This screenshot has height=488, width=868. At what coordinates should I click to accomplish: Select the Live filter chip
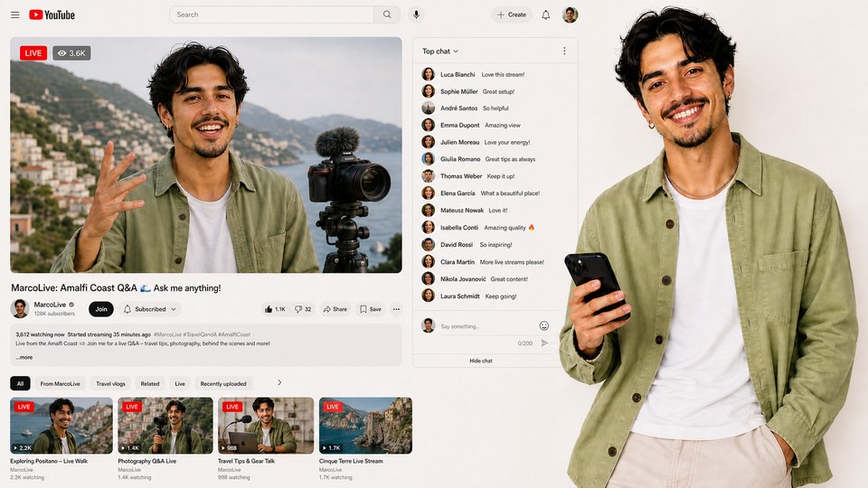pos(180,383)
